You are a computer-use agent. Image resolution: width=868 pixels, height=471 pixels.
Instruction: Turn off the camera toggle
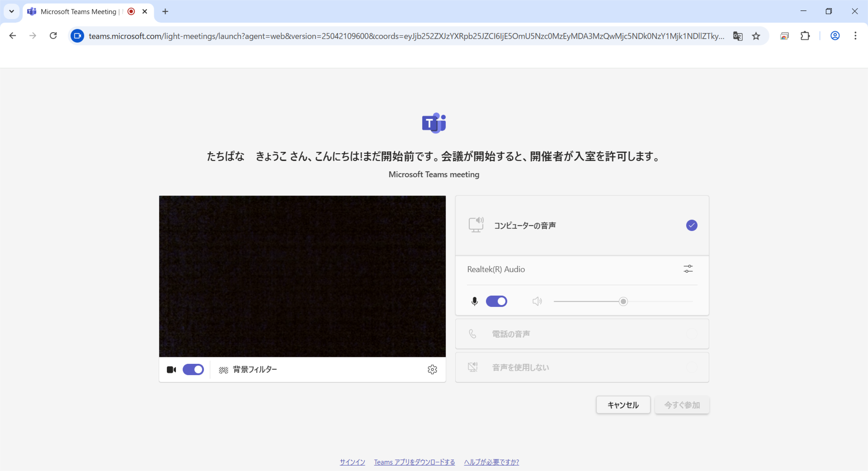tap(193, 369)
